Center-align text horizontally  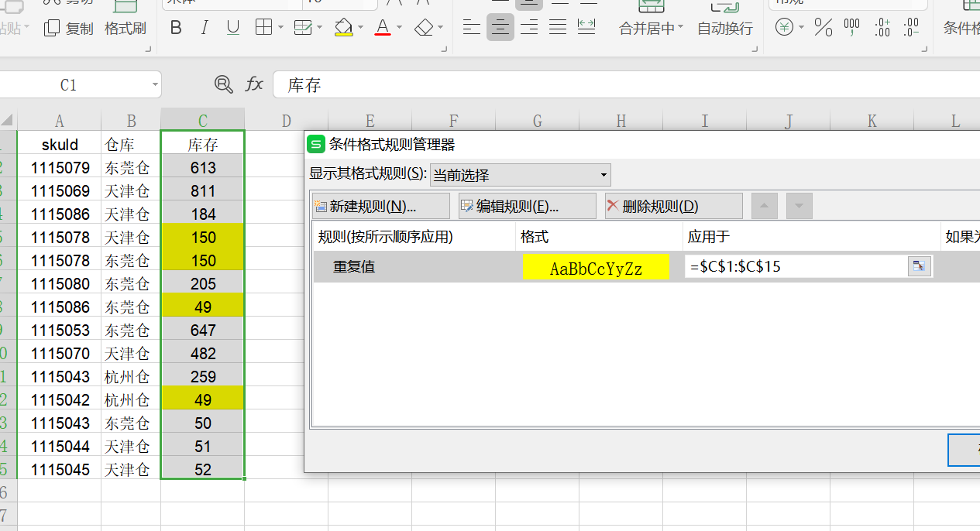pyautogui.click(x=500, y=29)
